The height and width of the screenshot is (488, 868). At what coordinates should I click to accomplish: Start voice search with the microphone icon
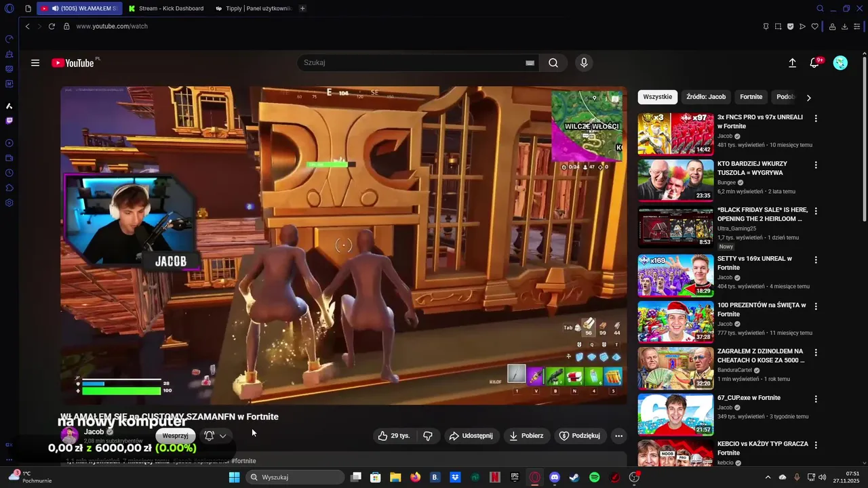click(x=584, y=63)
